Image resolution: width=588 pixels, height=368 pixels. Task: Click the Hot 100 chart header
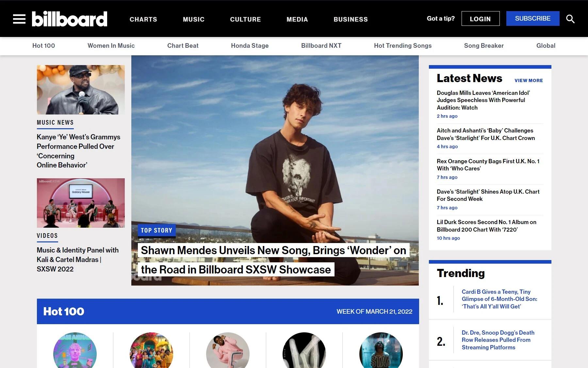click(64, 311)
